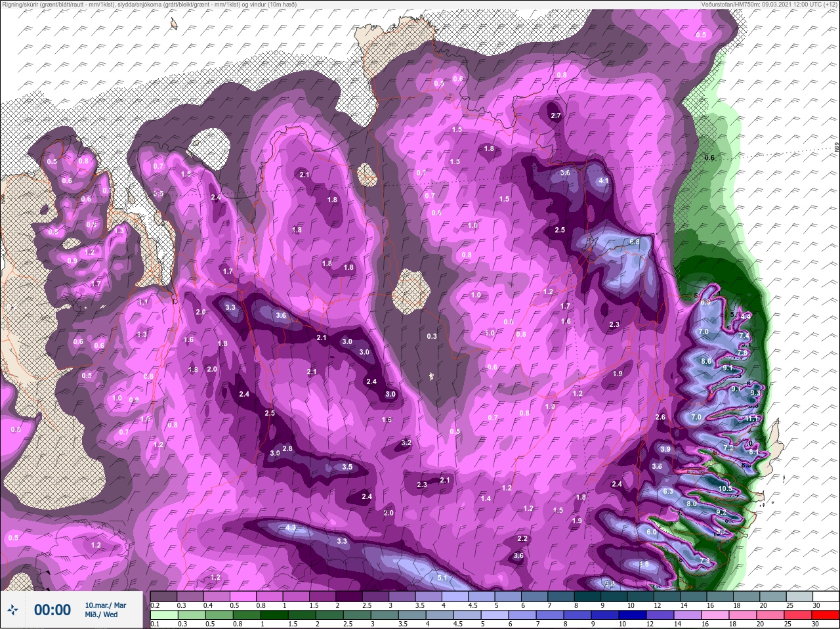Click the 4.3 precipitation value on the map
Screen dimensions: 840x629
tap(291, 528)
